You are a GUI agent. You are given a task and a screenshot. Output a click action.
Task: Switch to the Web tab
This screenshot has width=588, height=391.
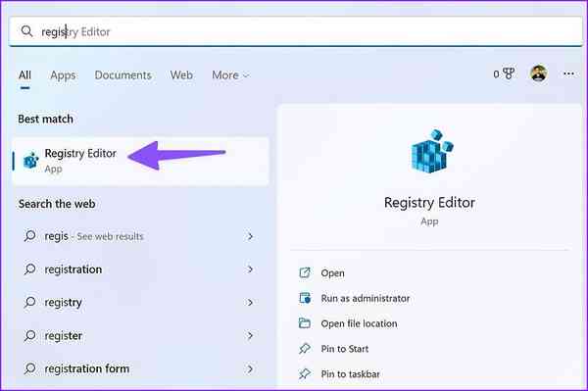coord(181,75)
